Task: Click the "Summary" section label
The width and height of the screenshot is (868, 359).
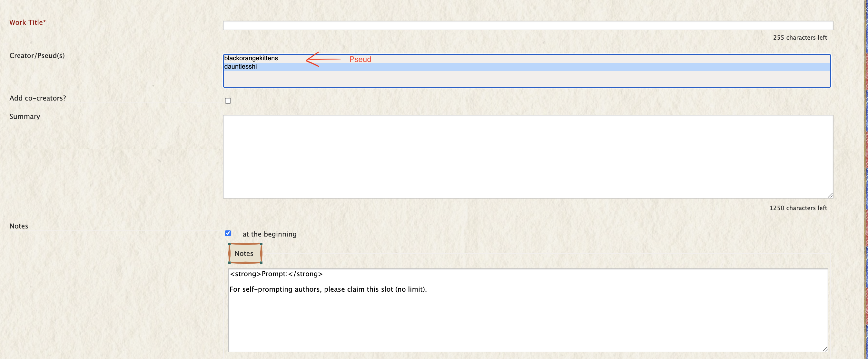Action: (24, 117)
